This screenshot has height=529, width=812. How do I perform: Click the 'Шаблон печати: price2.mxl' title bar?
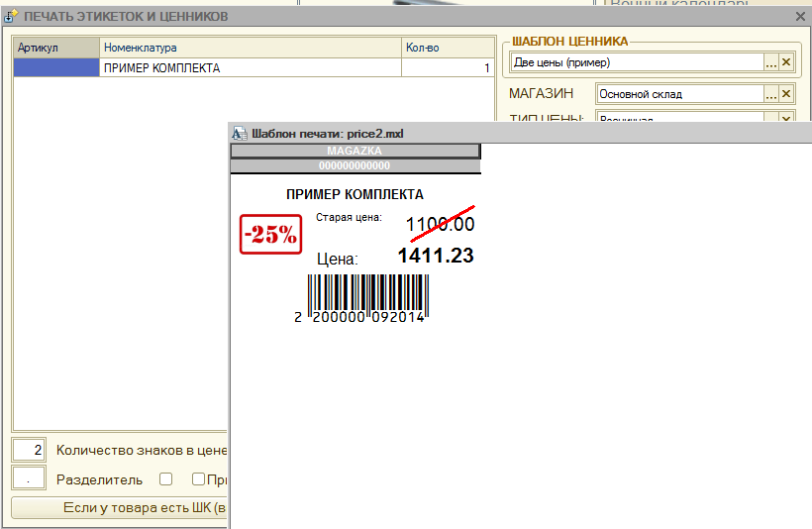[x=520, y=133]
